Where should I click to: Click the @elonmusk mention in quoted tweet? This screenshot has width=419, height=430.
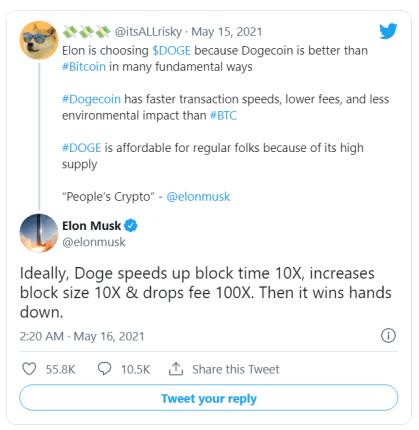198,197
